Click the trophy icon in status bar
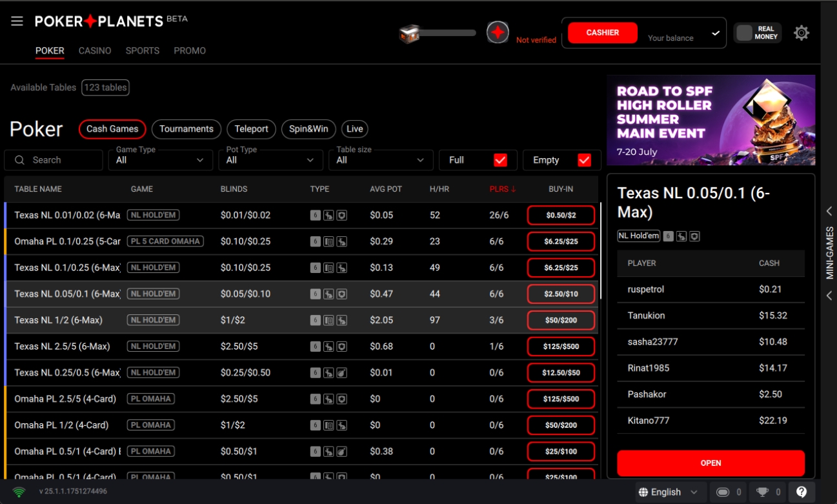837x504 pixels. click(763, 492)
